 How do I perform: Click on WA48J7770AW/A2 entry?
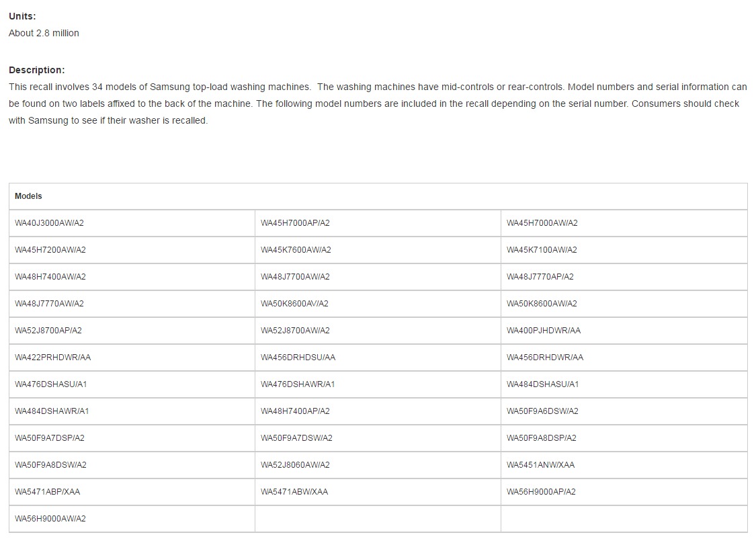pos(49,304)
